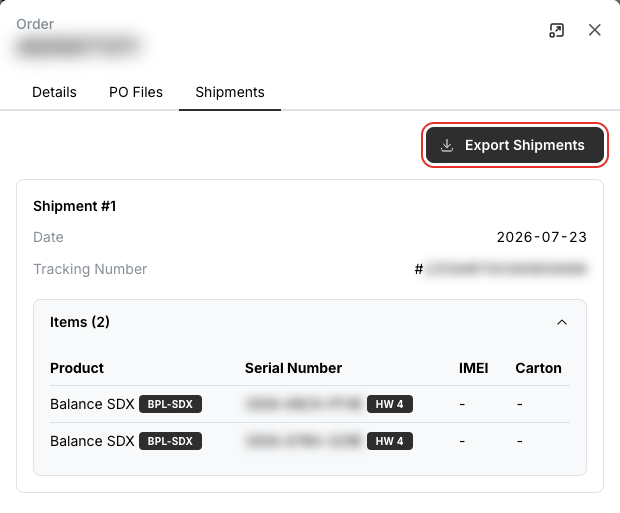Click the blurred serial number in first row

(x=303, y=404)
